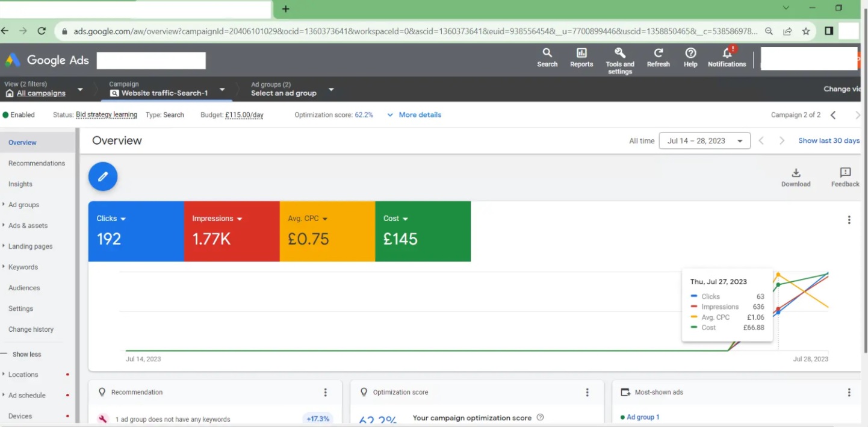Bookmark this page with the star icon
The width and height of the screenshot is (868, 427).
pos(806,31)
